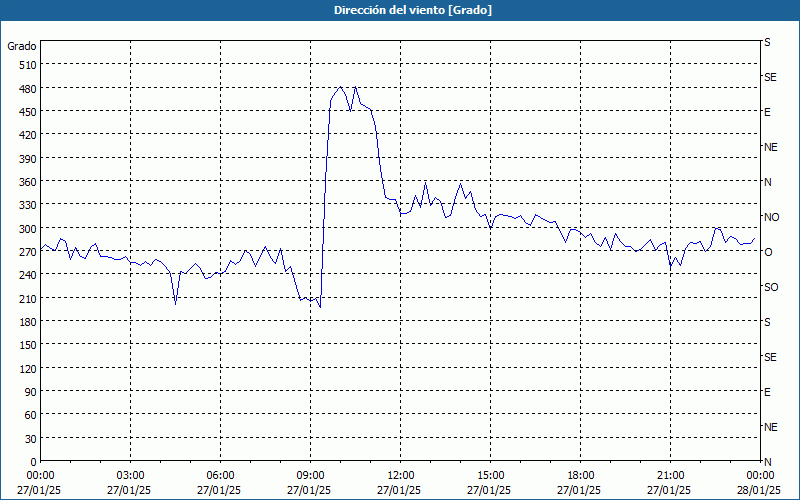Select the 27/01/25 date under 12:00
800x500 pixels.
click(399, 490)
